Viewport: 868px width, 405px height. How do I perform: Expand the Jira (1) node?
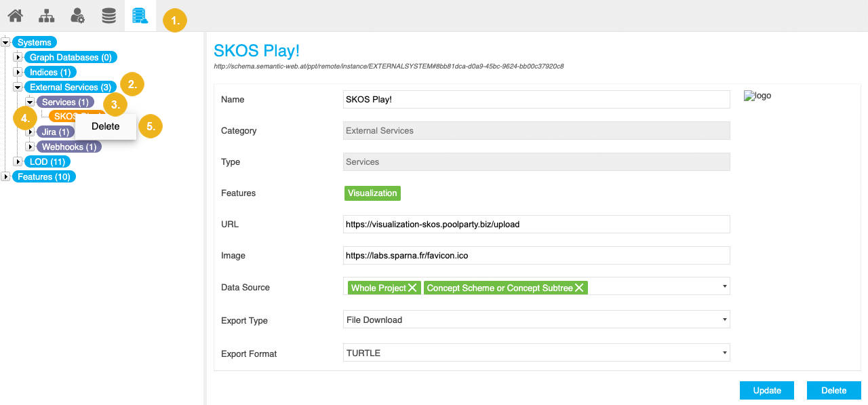point(30,132)
